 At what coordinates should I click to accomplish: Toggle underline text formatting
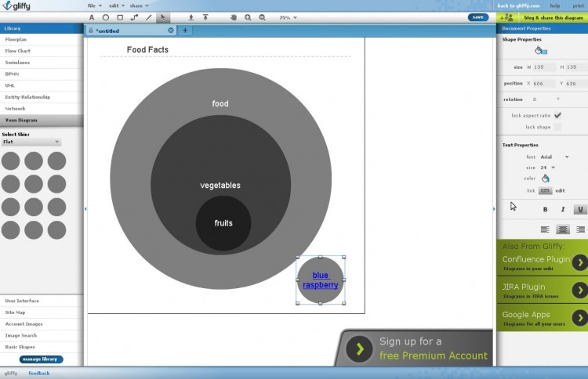[x=580, y=209]
